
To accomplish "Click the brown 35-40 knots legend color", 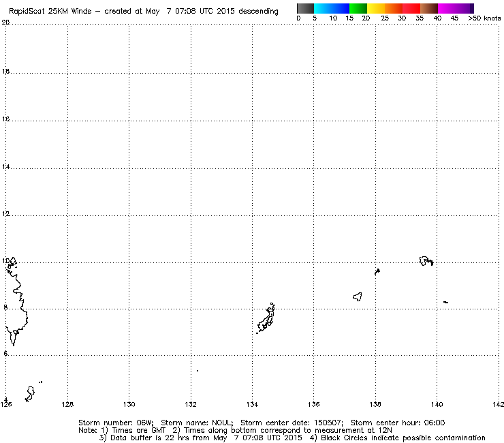I will [x=429, y=8].
